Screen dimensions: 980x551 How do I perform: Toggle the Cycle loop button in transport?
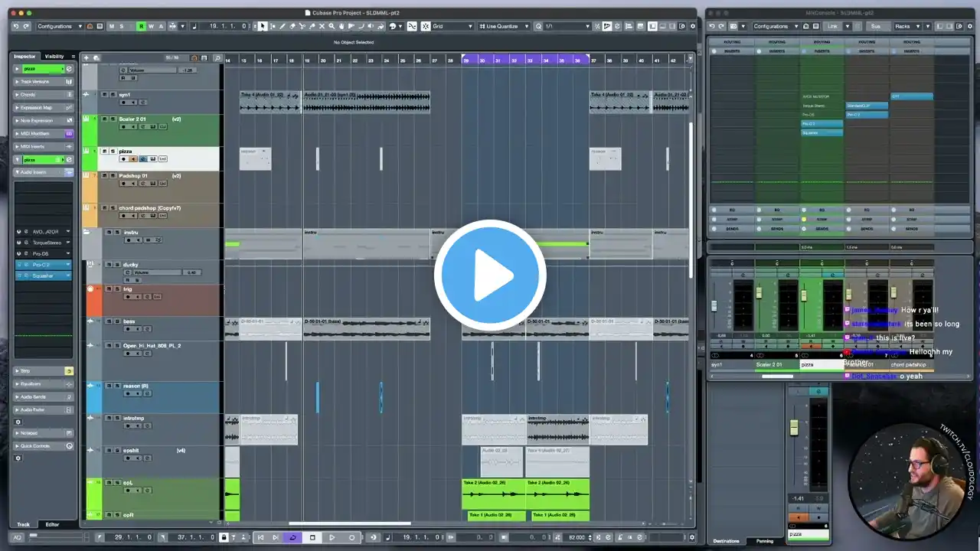pyautogui.click(x=292, y=537)
